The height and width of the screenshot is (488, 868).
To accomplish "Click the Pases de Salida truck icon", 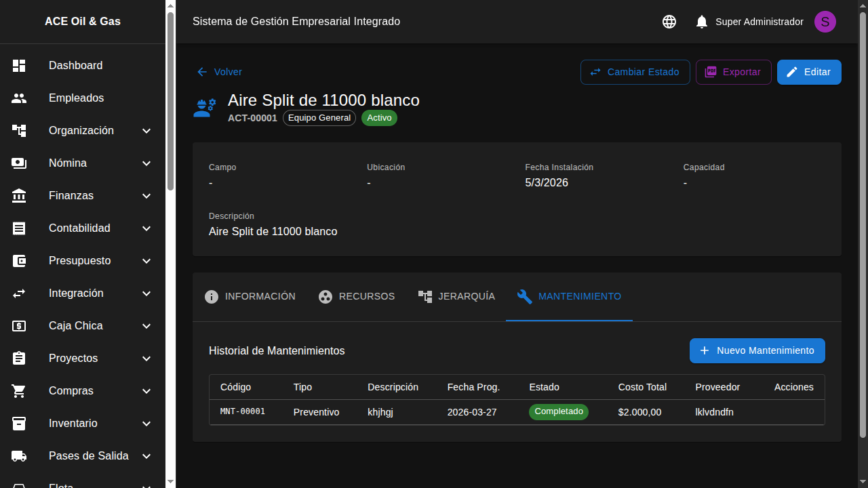I will click(x=19, y=456).
